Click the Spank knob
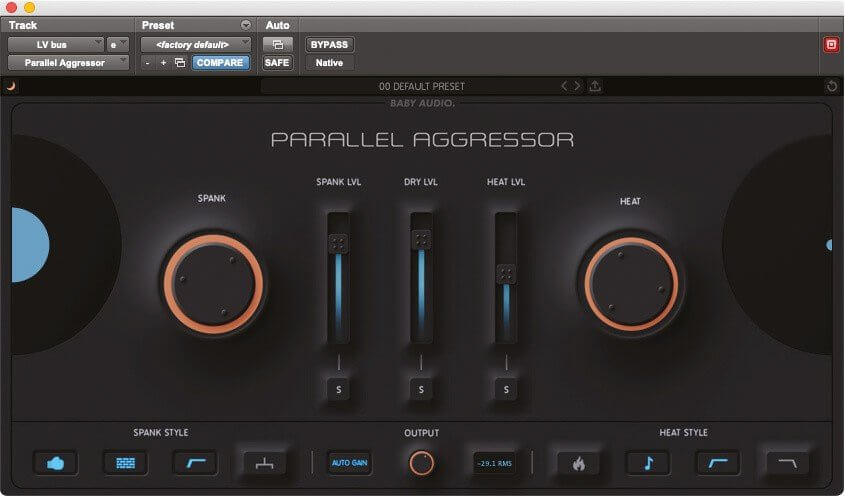Viewport: 845px width, 496px height. click(214, 284)
